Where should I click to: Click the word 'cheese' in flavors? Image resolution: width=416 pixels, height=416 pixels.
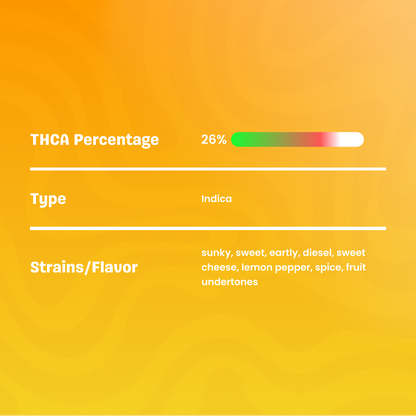pyautogui.click(x=220, y=267)
